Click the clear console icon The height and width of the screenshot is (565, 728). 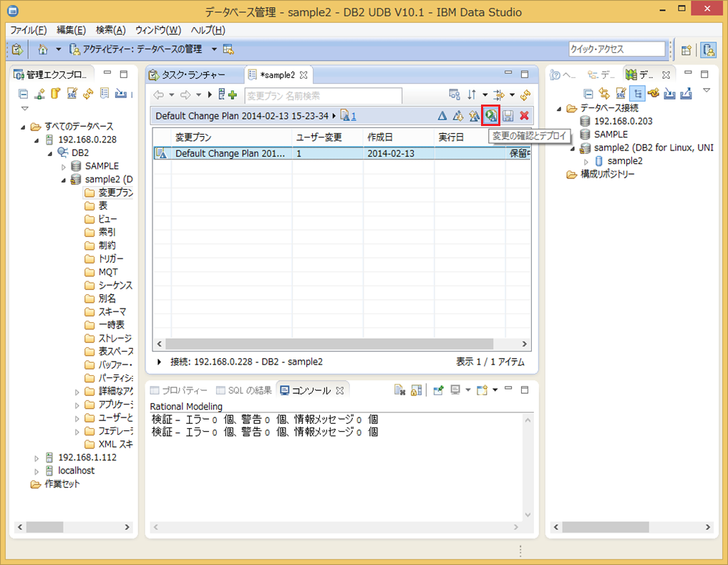pyautogui.click(x=399, y=390)
